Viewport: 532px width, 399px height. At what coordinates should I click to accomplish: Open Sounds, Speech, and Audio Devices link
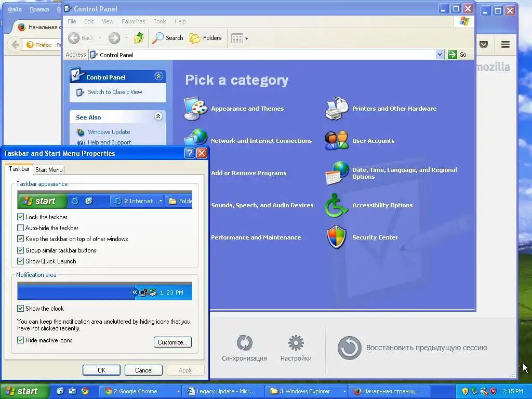[x=262, y=205]
